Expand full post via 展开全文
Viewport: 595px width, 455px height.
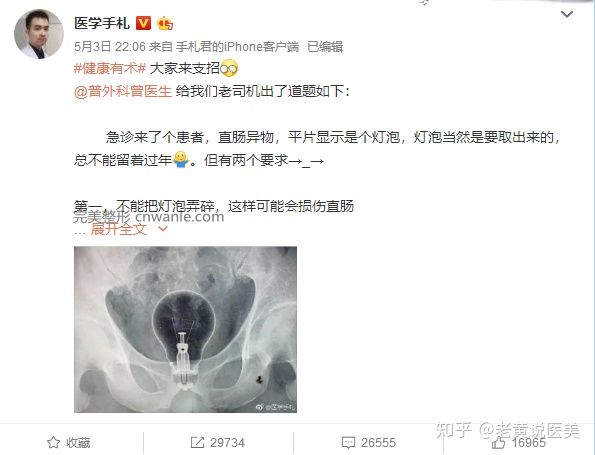point(119,229)
